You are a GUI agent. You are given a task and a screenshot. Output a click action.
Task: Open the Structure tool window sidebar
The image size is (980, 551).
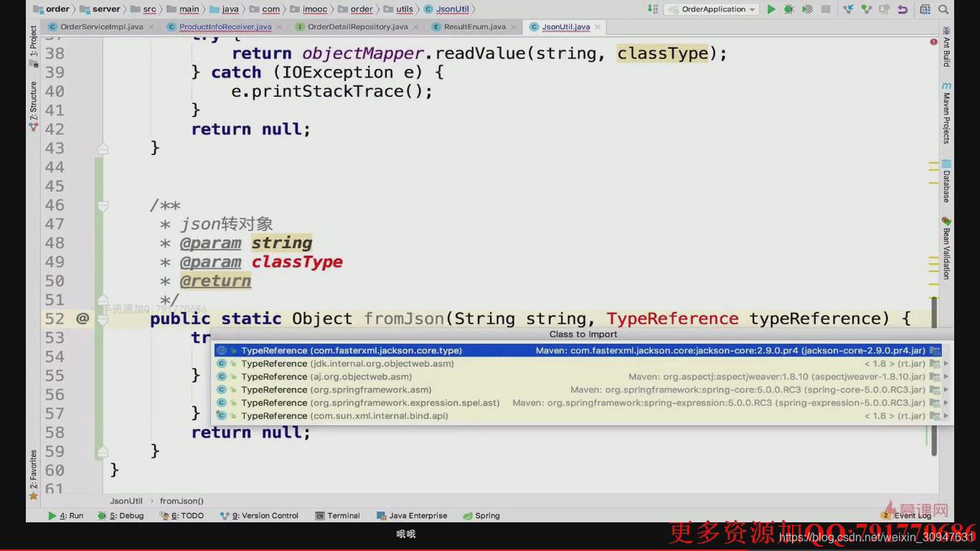33,105
